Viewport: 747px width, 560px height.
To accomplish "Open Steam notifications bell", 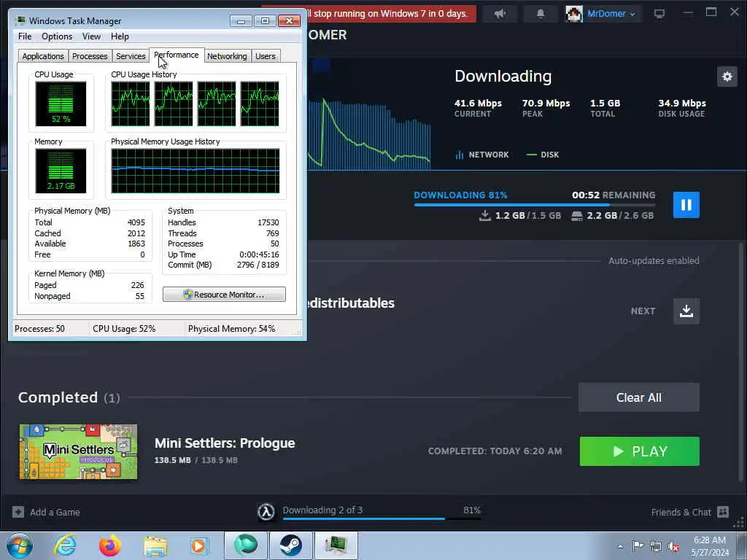I will pyautogui.click(x=541, y=14).
